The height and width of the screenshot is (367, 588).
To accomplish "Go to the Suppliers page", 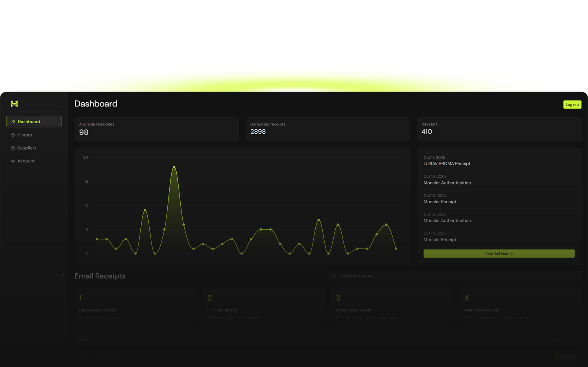I will [26, 148].
